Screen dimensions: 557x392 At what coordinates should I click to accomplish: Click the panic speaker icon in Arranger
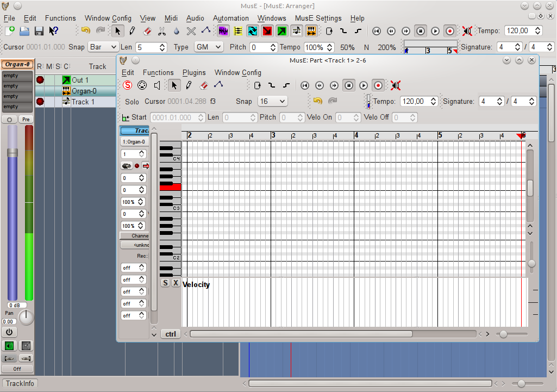tap(467, 31)
